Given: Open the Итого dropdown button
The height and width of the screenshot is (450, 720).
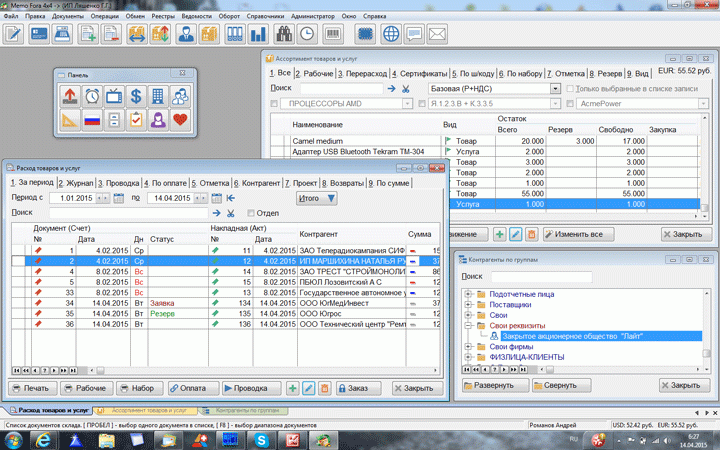Looking at the screenshot, I should coord(316,198).
